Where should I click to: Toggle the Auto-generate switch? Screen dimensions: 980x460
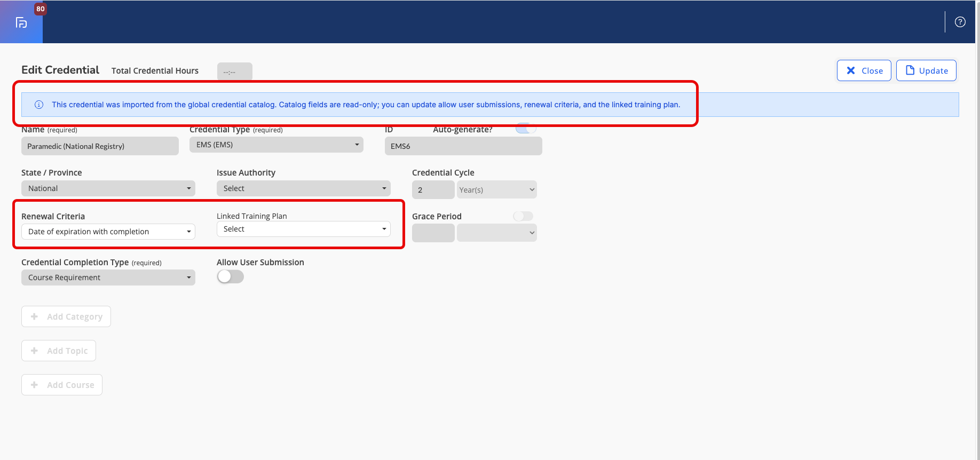coord(526,129)
